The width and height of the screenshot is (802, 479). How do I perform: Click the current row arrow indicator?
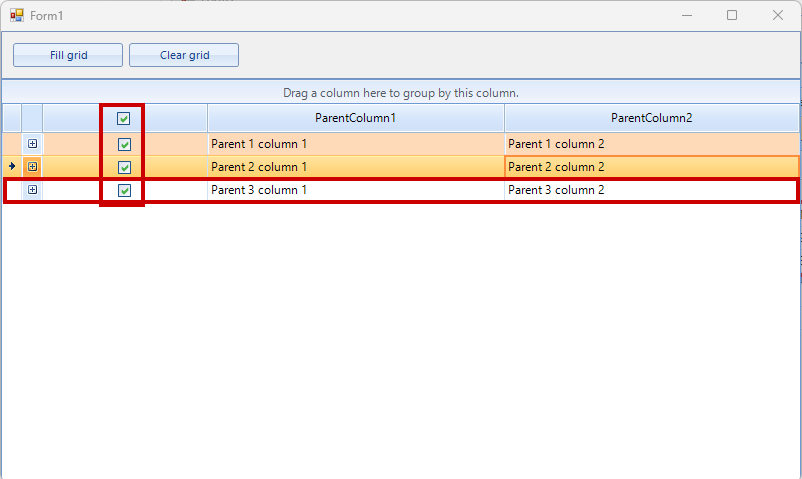(x=11, y=166)
